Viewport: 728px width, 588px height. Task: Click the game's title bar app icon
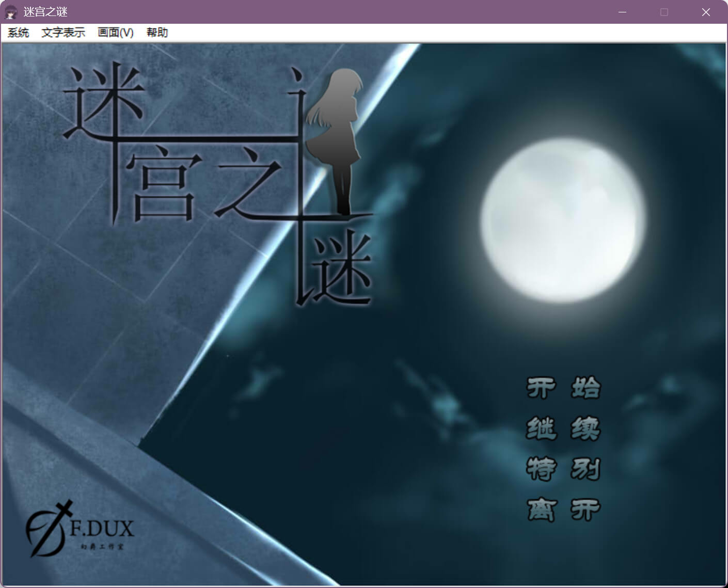[x=11, y=12]
